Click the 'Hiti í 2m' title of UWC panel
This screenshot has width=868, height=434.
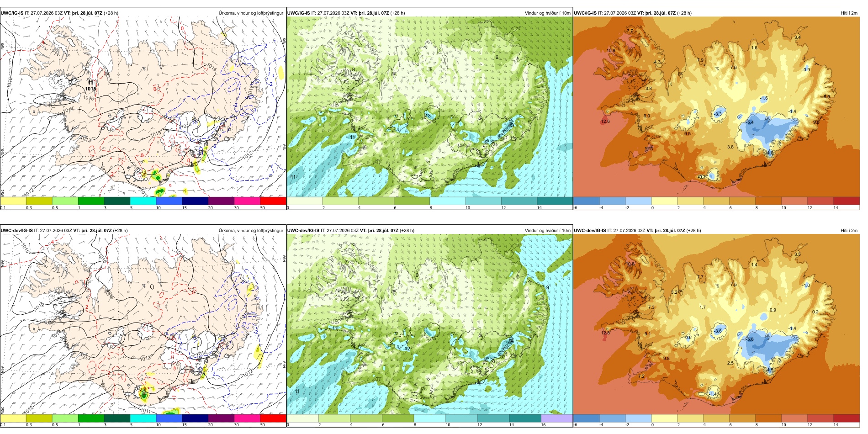click(x=849, y=13)
